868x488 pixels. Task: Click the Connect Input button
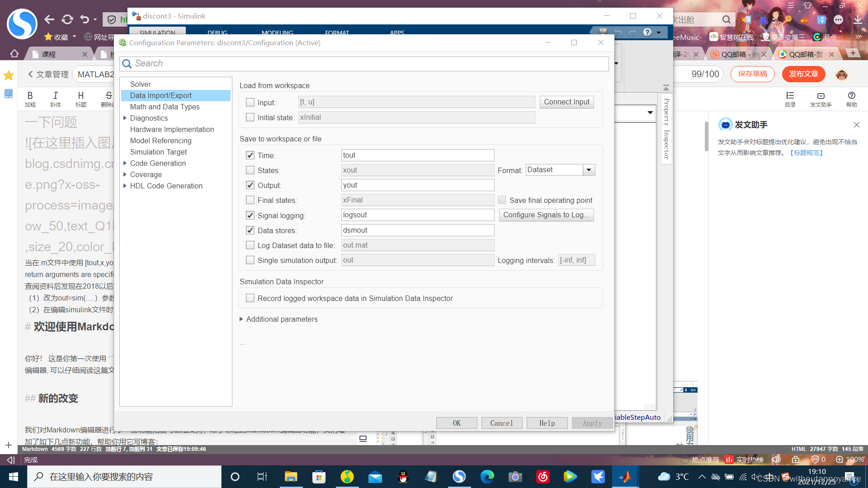(x=566, y=102)
